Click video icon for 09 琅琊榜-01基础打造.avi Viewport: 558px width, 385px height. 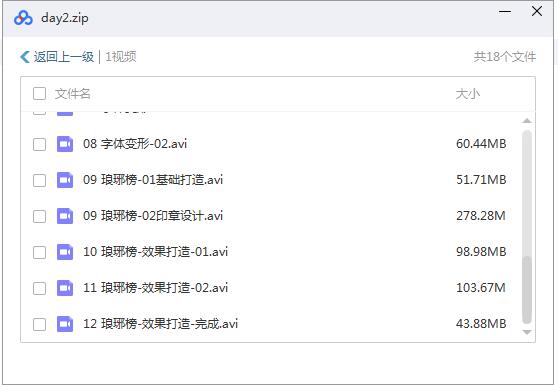(65, 180)
